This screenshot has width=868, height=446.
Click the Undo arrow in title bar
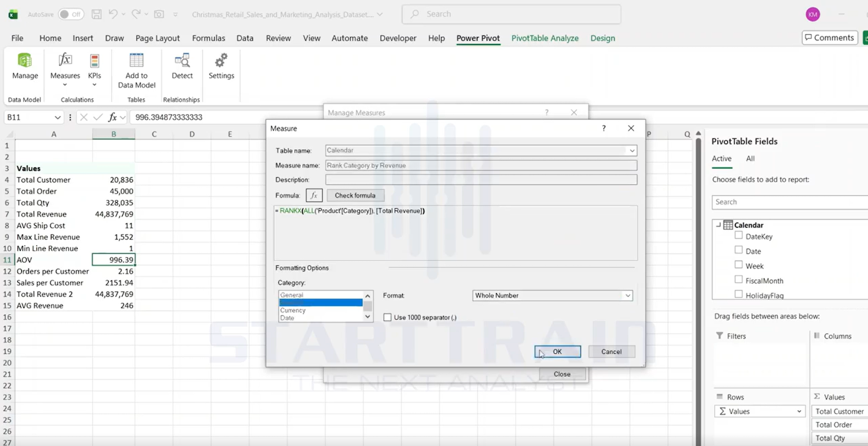click(x=113, y=14)
